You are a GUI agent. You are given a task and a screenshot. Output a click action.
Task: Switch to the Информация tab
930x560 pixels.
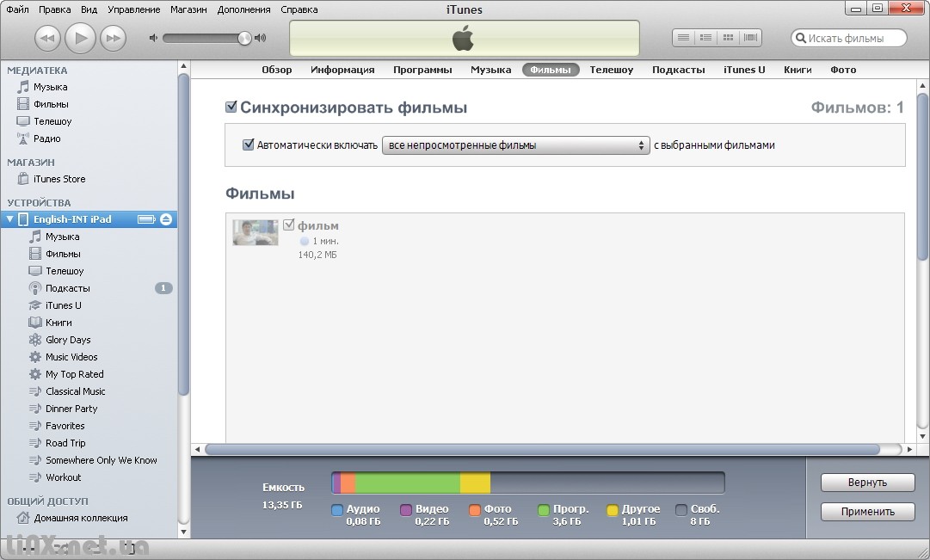click(x=342, y=70)
